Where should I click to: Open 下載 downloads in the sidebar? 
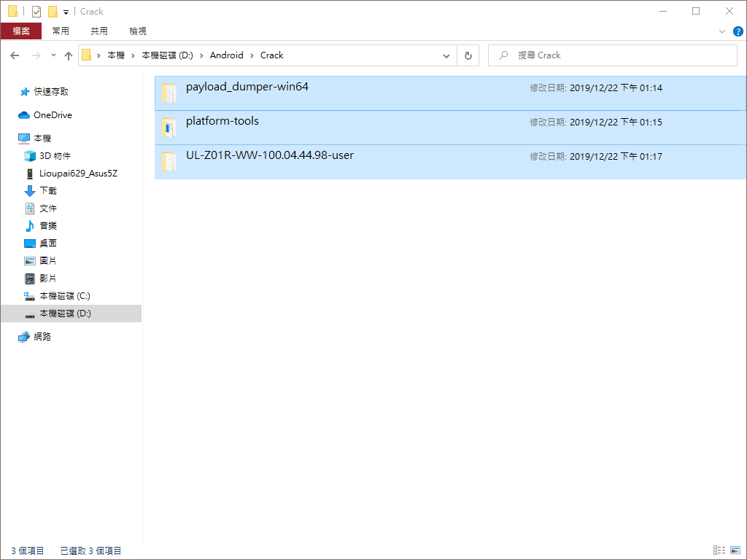[48, 191]
